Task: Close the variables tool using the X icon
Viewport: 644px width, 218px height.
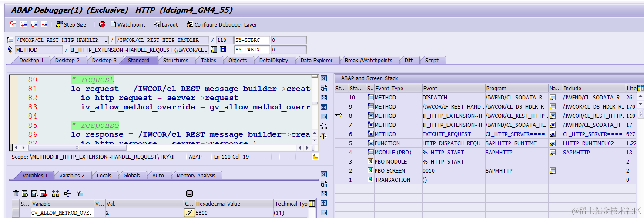Action: tap(323, 174)
